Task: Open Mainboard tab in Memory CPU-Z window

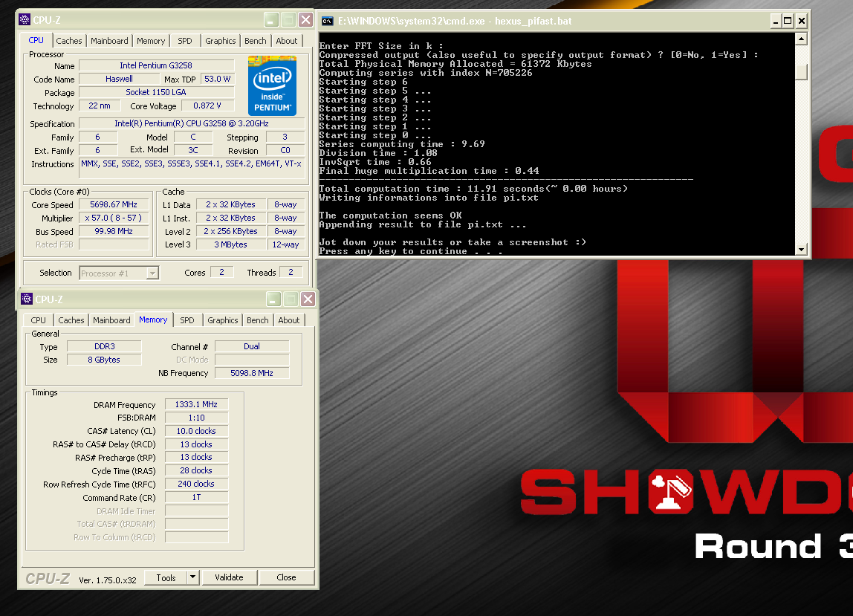Action: pos(111,320)
